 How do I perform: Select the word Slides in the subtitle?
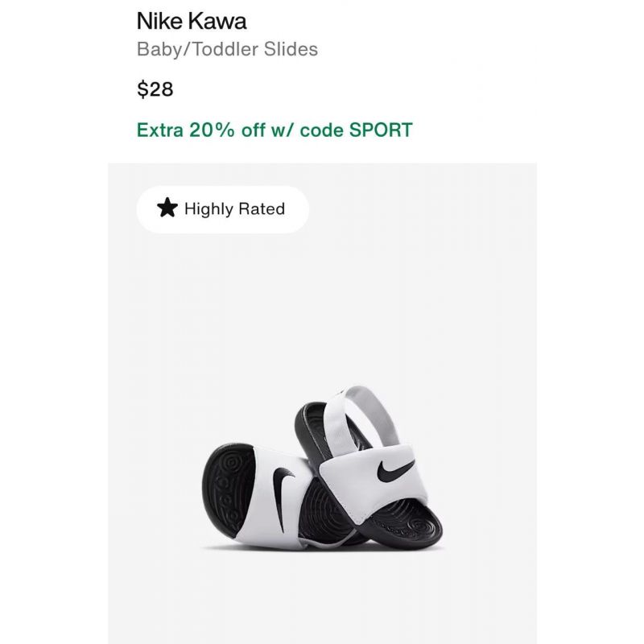pyautogui.click(x=291, y=49)
